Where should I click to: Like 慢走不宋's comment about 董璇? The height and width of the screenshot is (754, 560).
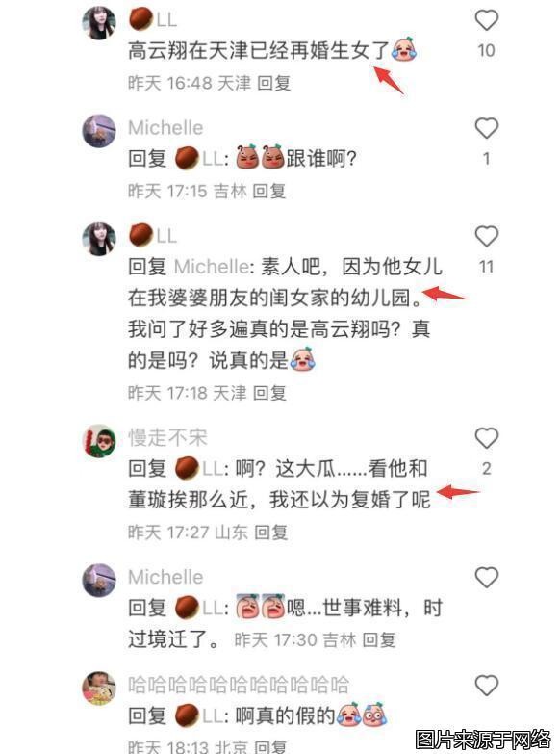click(x=486, y=438)
